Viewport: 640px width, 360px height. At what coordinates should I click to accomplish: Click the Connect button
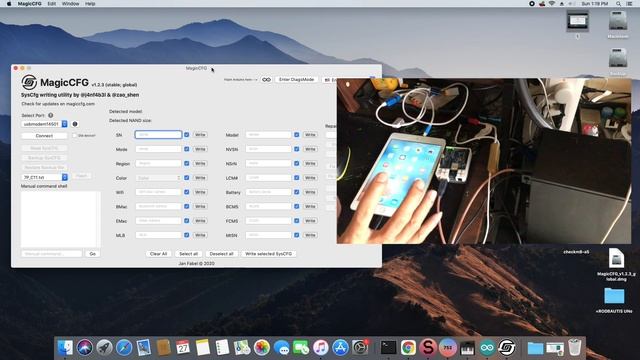tap(44, 136)
